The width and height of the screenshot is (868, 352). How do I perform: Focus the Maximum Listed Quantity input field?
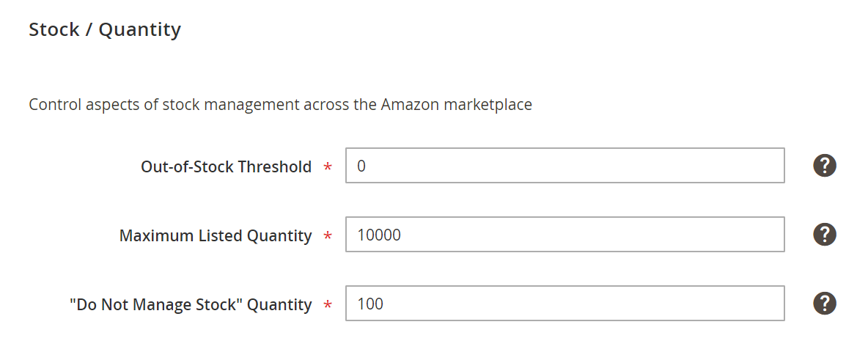(565, 235)
